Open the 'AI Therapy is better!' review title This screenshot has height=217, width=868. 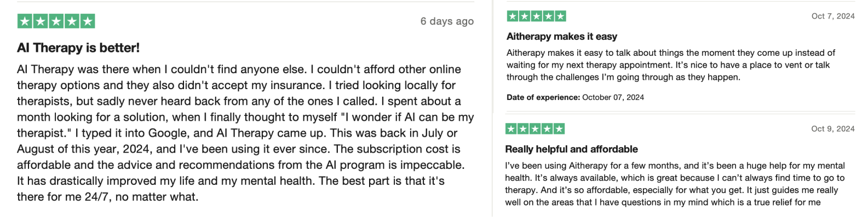point(78,48)
